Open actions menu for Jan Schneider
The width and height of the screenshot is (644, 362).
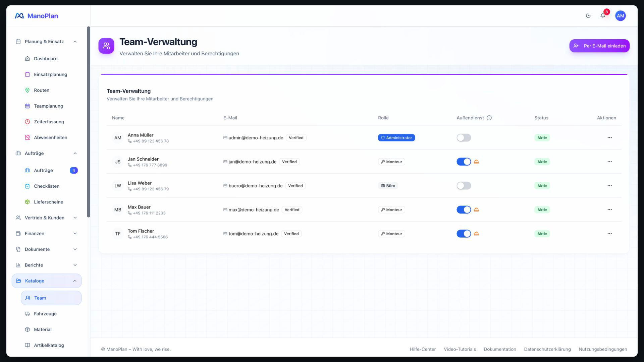[609, 162]
